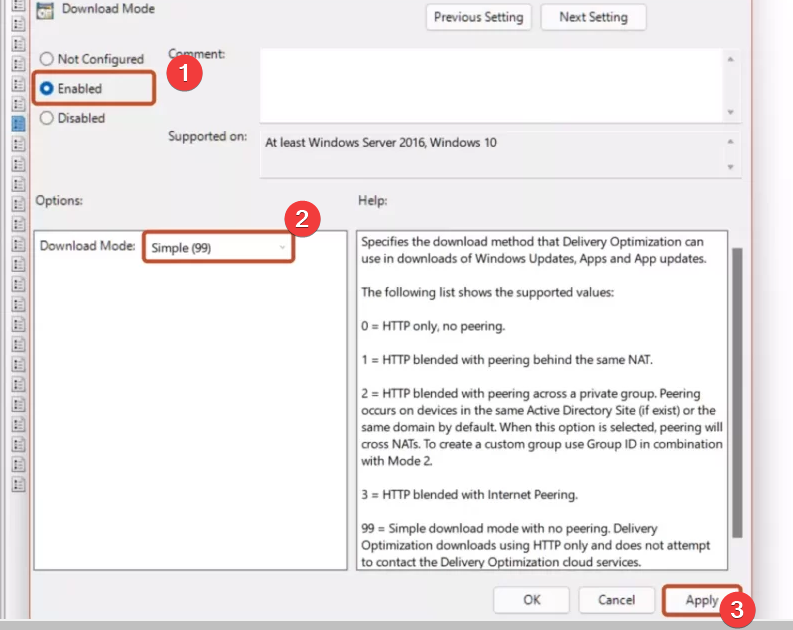Click 'At least Windows Server 2016, Windows 10' text
The image size is (793, 630).
coord(381,143)
